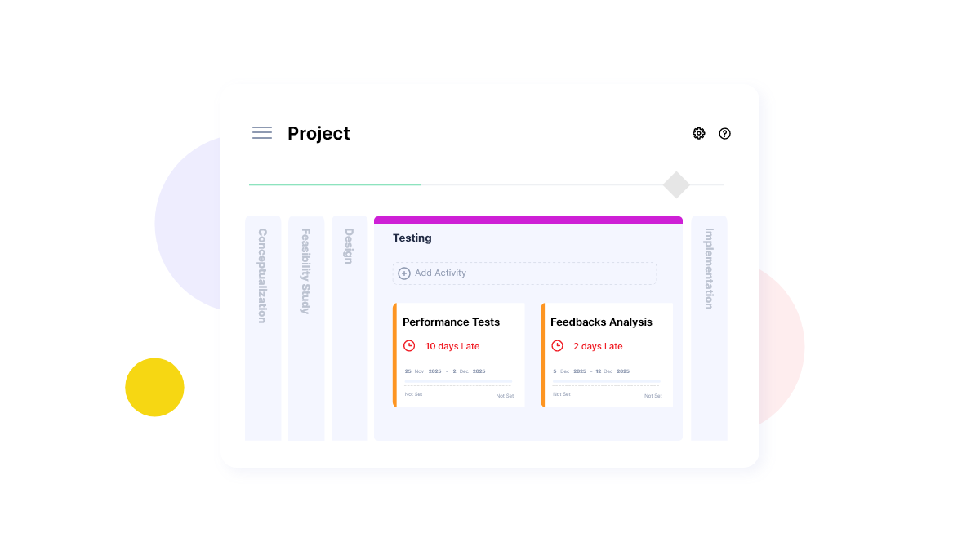Click the 2 days Late status
The height and width of the screenshot is (551, 980).
pyautogui.click(x=598, y=346)
